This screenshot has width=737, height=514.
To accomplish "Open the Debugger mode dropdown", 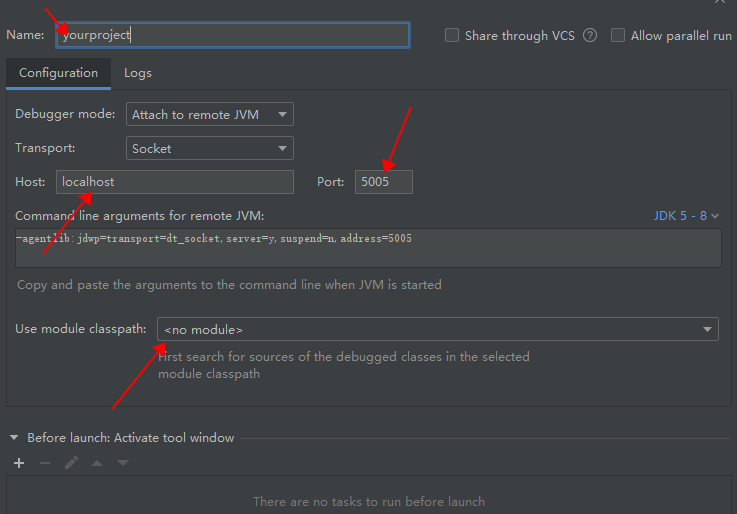I will tap(210, 115).
